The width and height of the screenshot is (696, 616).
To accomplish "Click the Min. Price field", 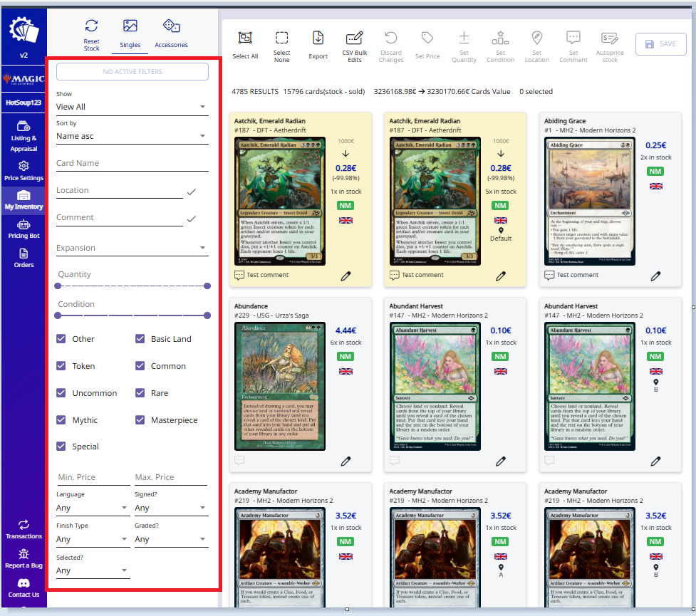I will click(x=93, y=478).
